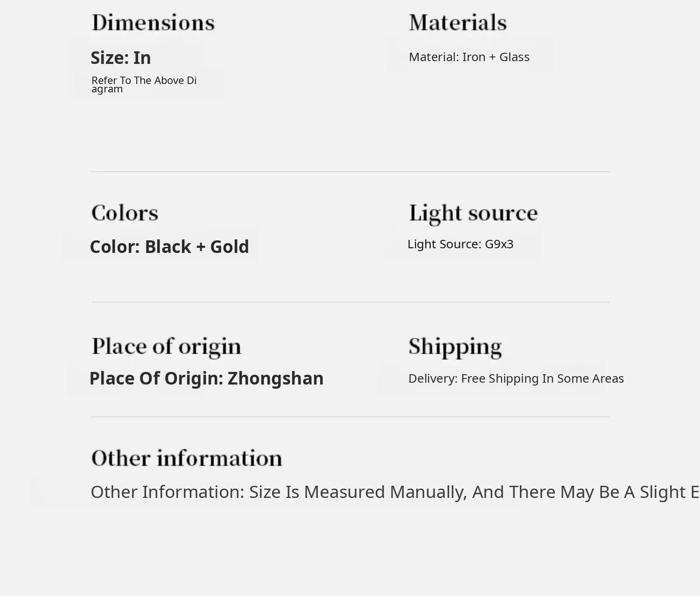The height and width of the screenshot is (602, 700).
Task: Select the 'Color: Black + Gold' text
Action: pos(169,246)
